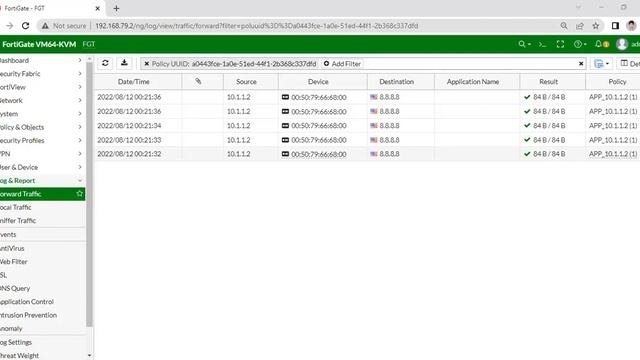Collapse the Log & Report menu
The image size is (640, 360).
pos(42,180)
